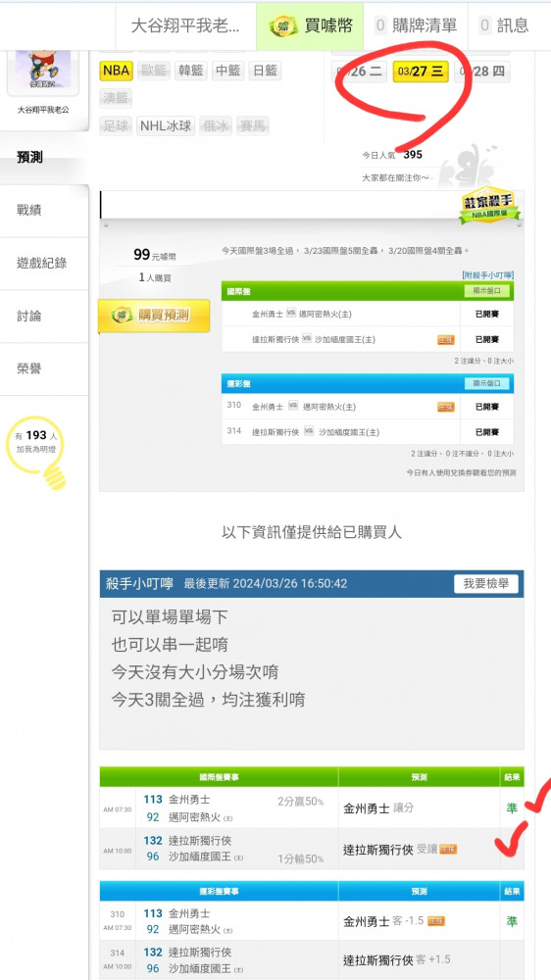
Task: Select the NHL冰球 league filter
Action: [166, 126]
